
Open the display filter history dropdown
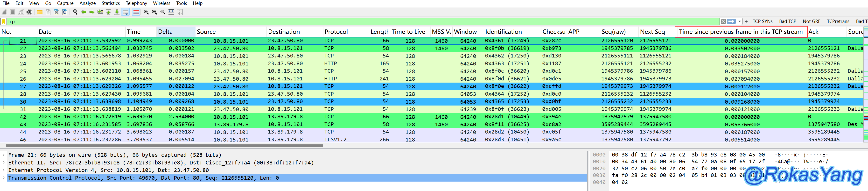click(x=739, y=21)
